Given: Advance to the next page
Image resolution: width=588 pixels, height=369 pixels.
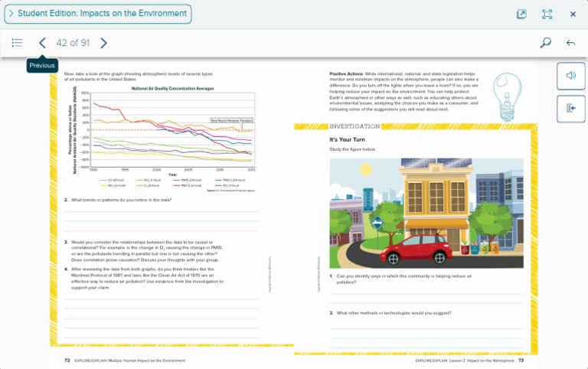Looking at the screenshot, I should [103, 43].
